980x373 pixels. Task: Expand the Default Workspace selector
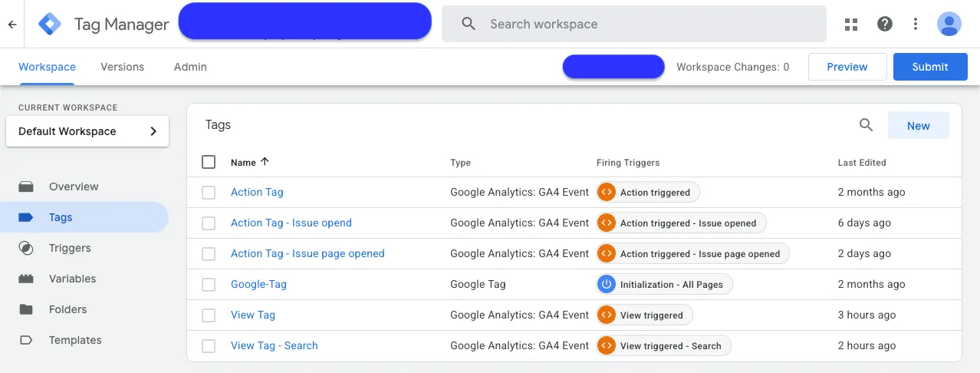(87, 131)
